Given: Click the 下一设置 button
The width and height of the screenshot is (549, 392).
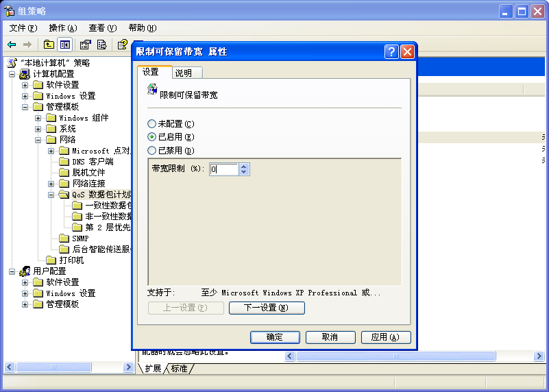Looking at the screenshot, I should click(267, 308).
